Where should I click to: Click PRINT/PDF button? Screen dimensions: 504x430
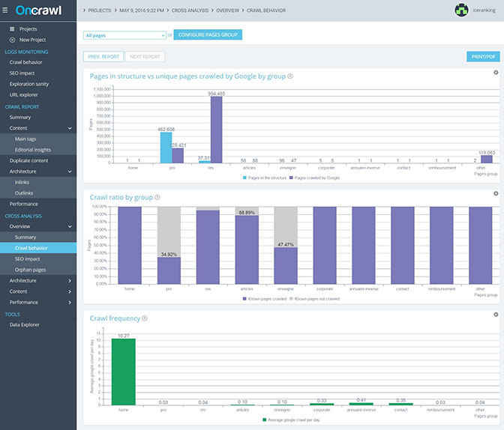[x=483, y=56]
